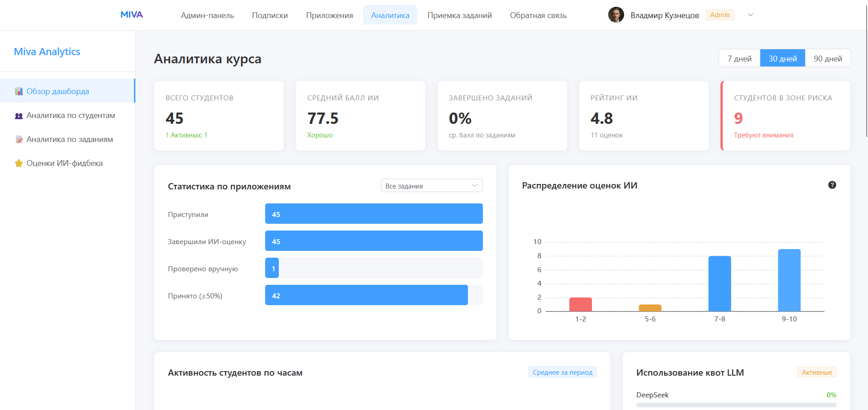Image resolution: width=868 pixels, height=410 pixels.
Task: Click the Владмир Кузнецов username
Action: pyautogui.click(x=665, y=15)
